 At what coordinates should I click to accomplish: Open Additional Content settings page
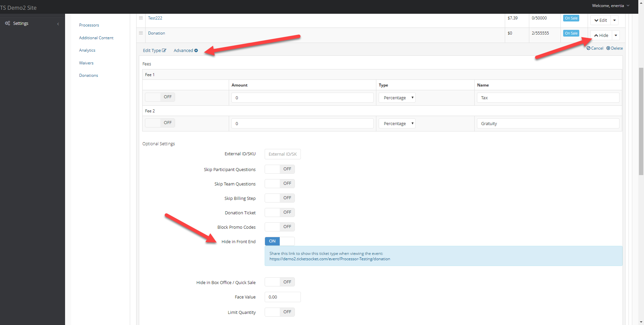96,38
